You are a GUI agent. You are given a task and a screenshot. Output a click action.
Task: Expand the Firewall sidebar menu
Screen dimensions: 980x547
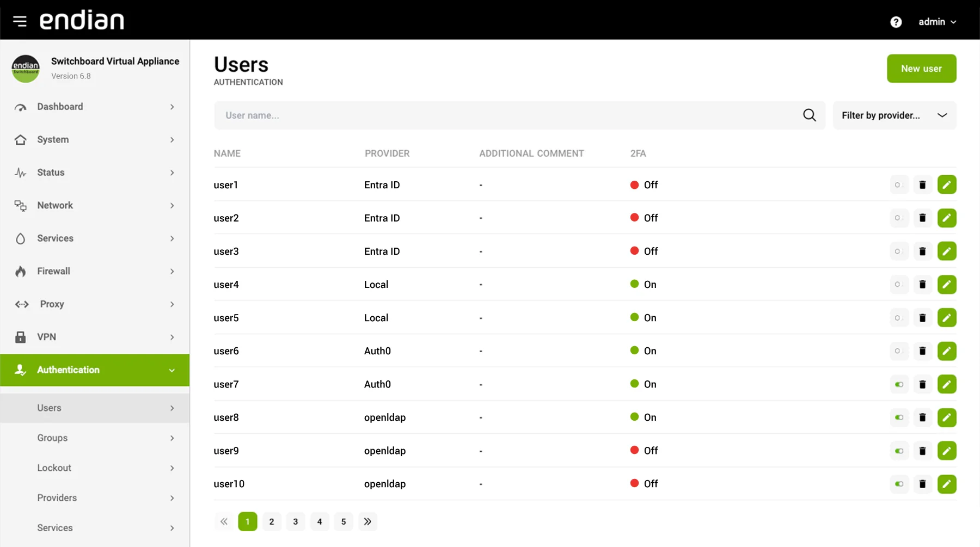tap(95, 271)
